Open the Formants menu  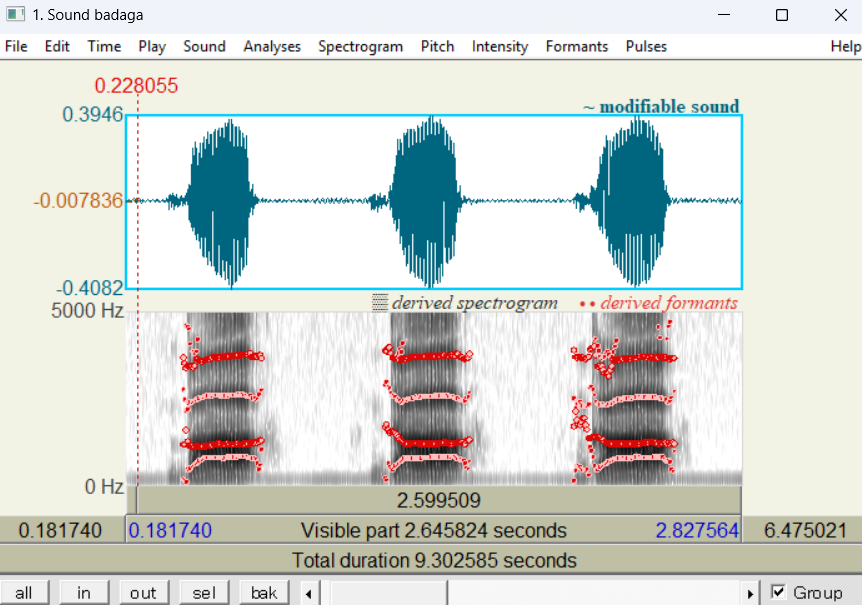pyautogui.click(x=577, y=47)
